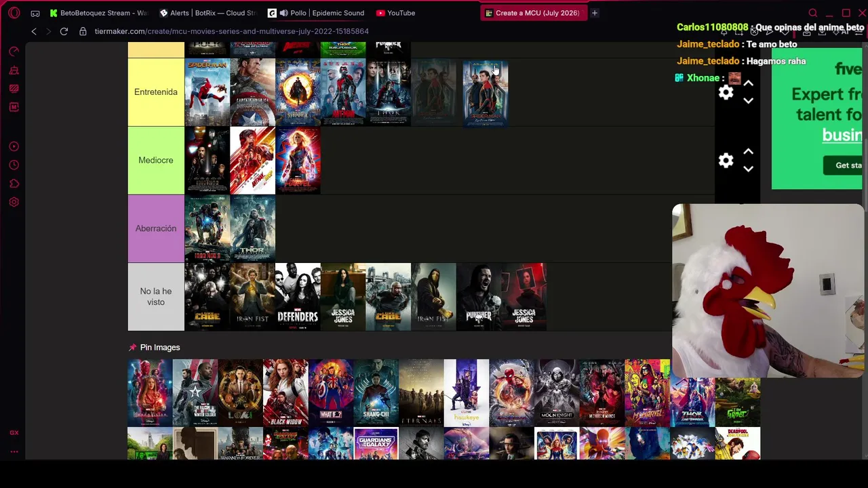
Task: Select the Punisher poster in No la he visto
Action: point(479,297)
